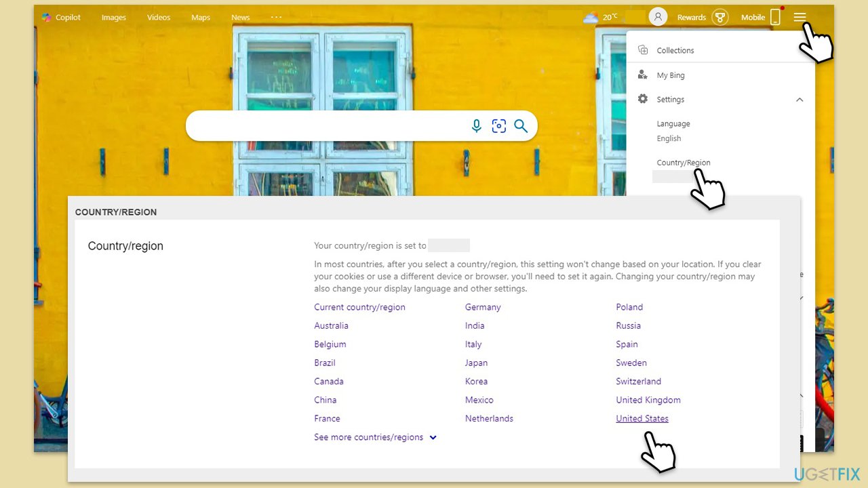Choose Poland as country
Screen dimensions: 868x488
629,307
